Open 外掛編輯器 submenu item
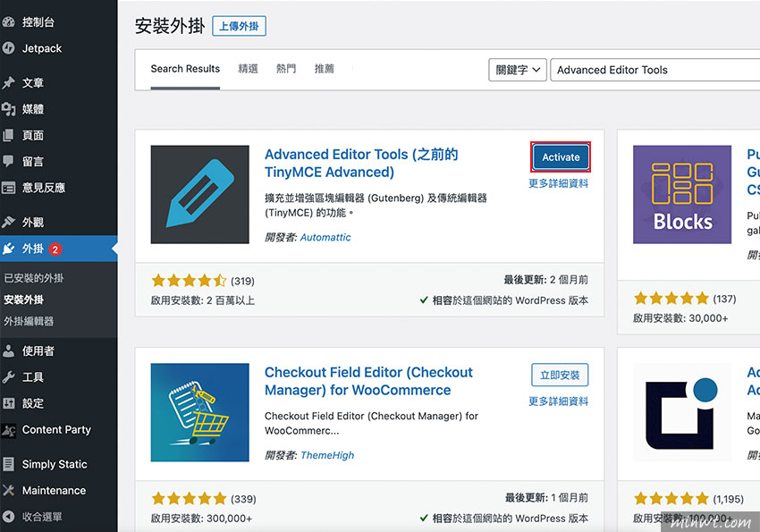The image size is (760, 532). point(29,321)
